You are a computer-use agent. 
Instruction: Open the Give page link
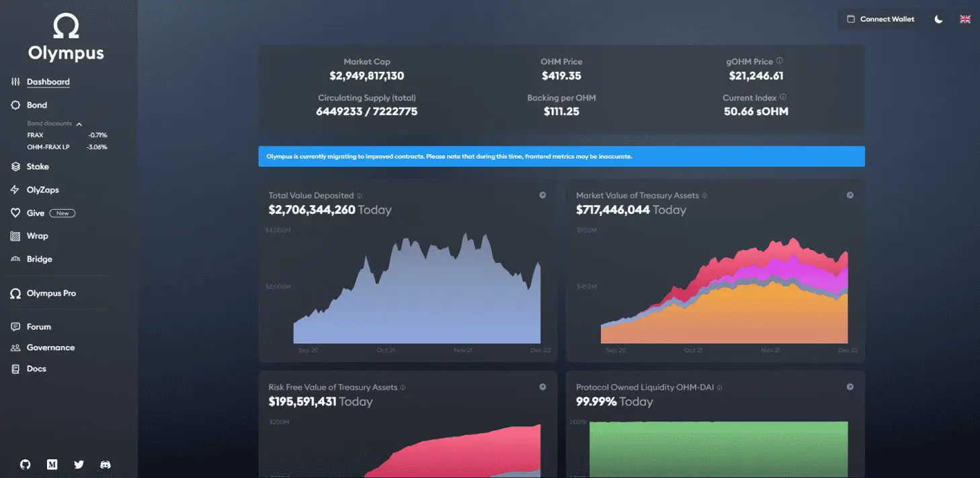tap(36, 213)
